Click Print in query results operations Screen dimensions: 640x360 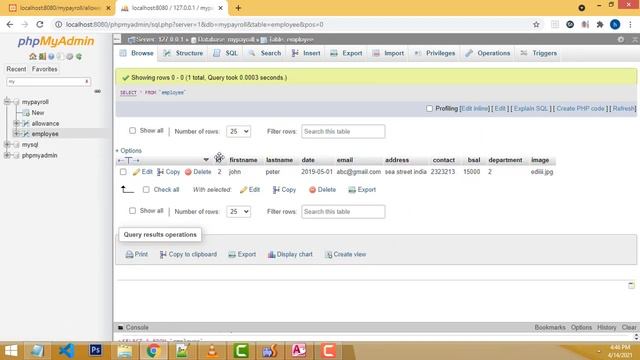click(x=137, y=254)
